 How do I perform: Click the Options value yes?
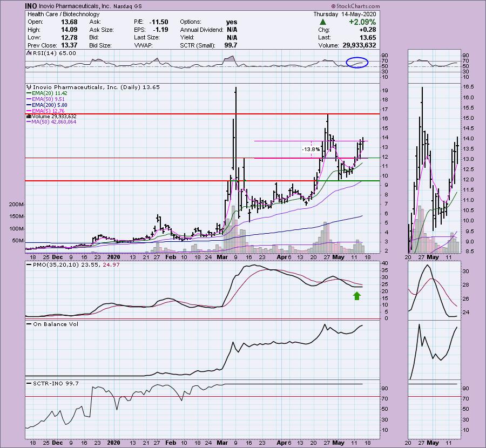tap(232, 22)
